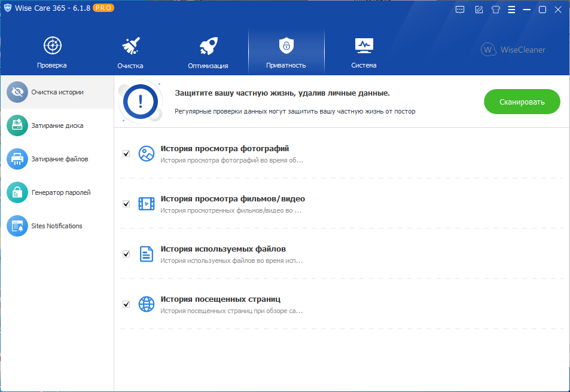
Task: Click the Оптимизация rocket icon
Action: [208, 46]
